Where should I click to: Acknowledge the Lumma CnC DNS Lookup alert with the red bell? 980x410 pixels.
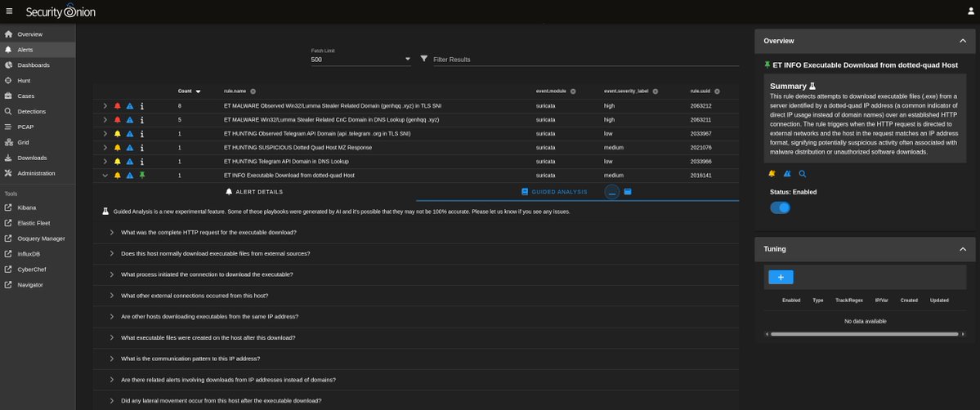click(x=118, y=120)
